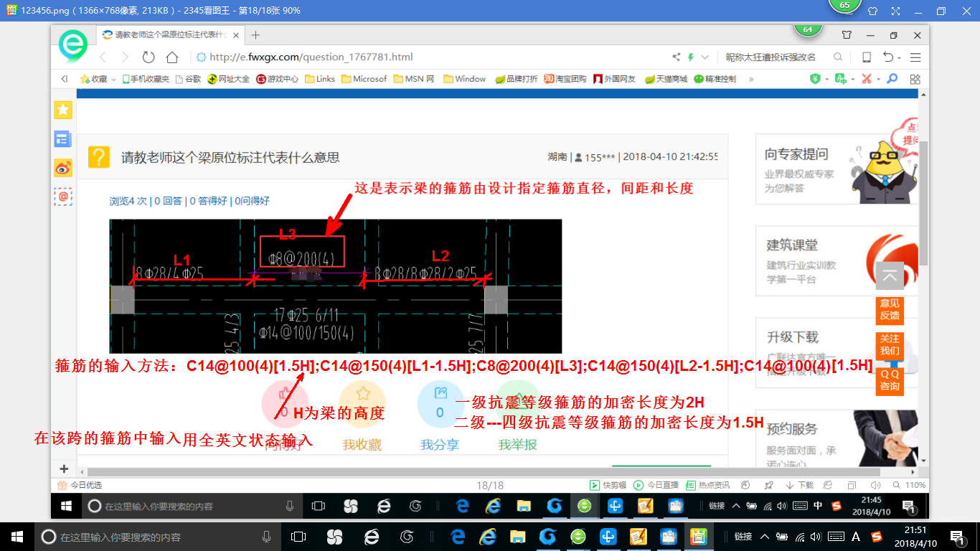Open the browser hamburger menu
Image resolution: width=980 pixels, height=551 pixels.
[x=915, y=57]
